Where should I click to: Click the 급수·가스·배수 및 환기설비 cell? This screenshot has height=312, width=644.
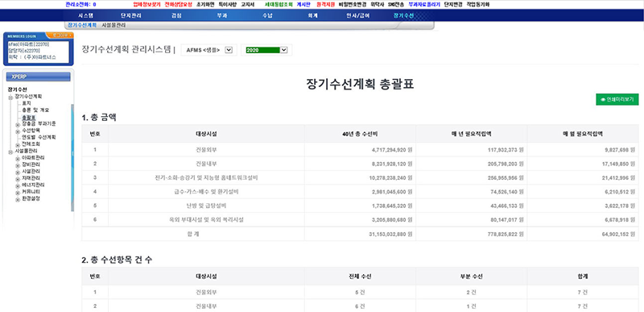[x=206, y=192]
